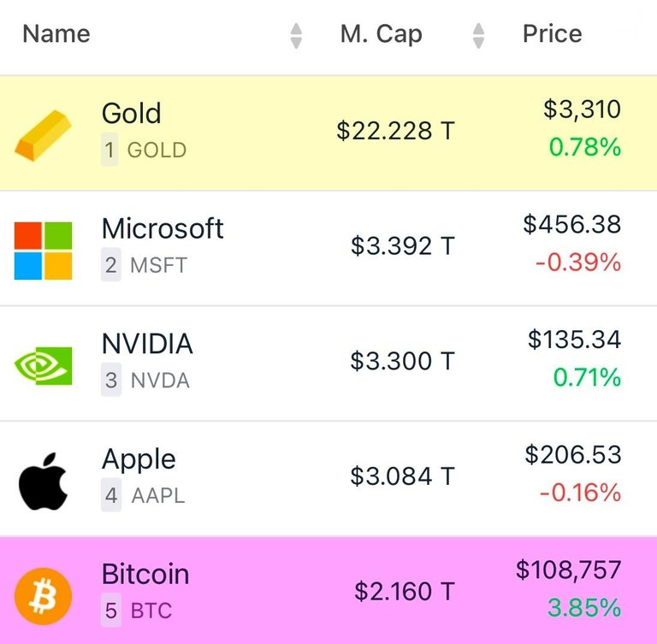Click Bitcoin's $2.160 T market cap
The height and width of the screenshot is (644, 657).
point(405,591)
